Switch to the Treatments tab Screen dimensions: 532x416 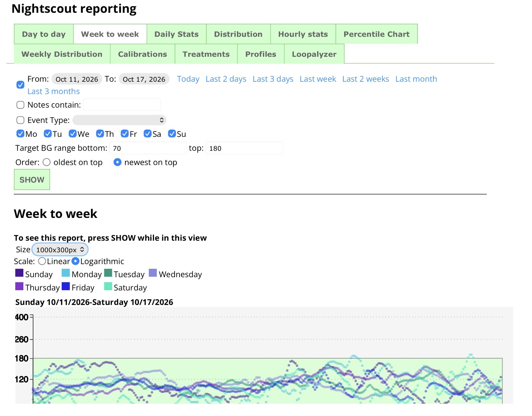pos(206,54)
